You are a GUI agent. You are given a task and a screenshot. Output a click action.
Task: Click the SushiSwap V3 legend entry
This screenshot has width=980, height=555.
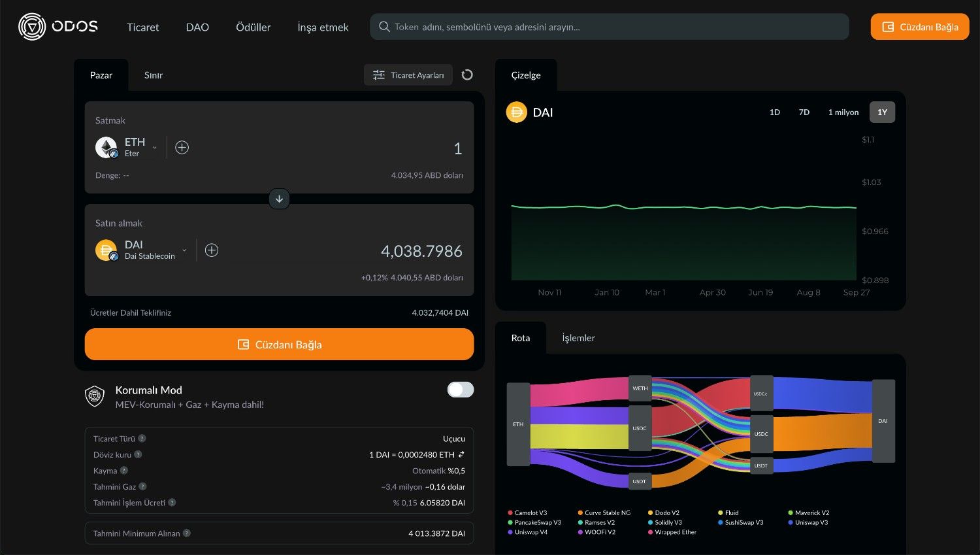click(740, 523)
